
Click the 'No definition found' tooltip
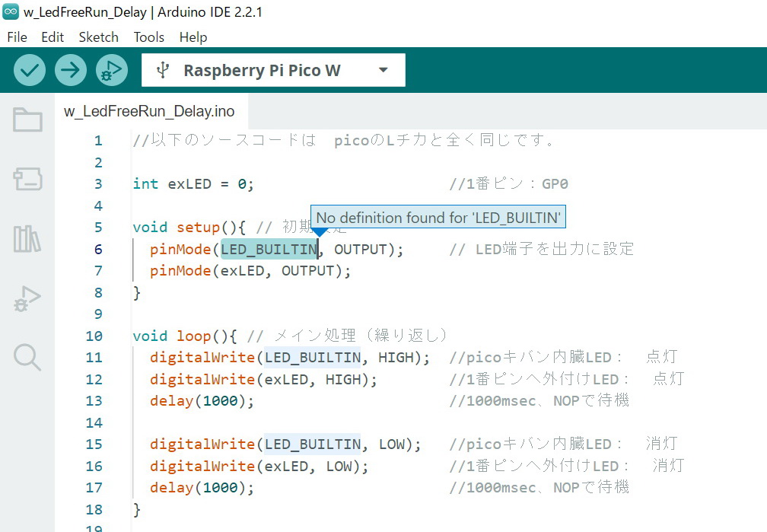point(438,217)
